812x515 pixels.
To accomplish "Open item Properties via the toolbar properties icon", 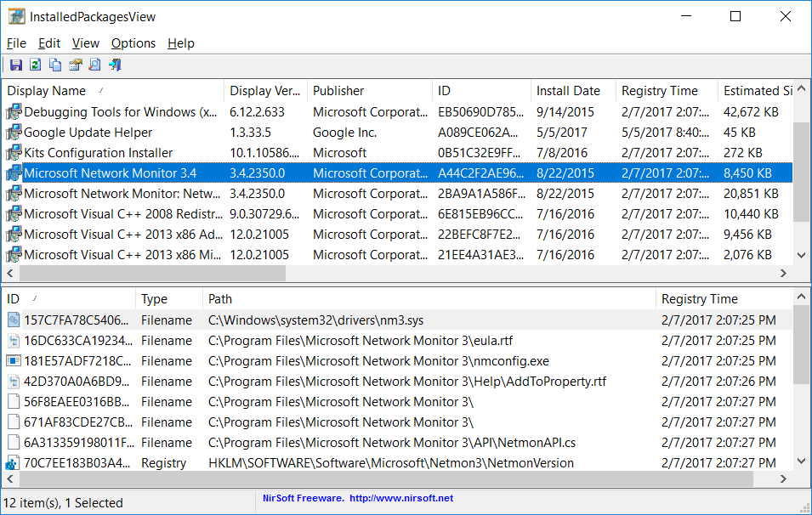I will click(x=74, y=65).
